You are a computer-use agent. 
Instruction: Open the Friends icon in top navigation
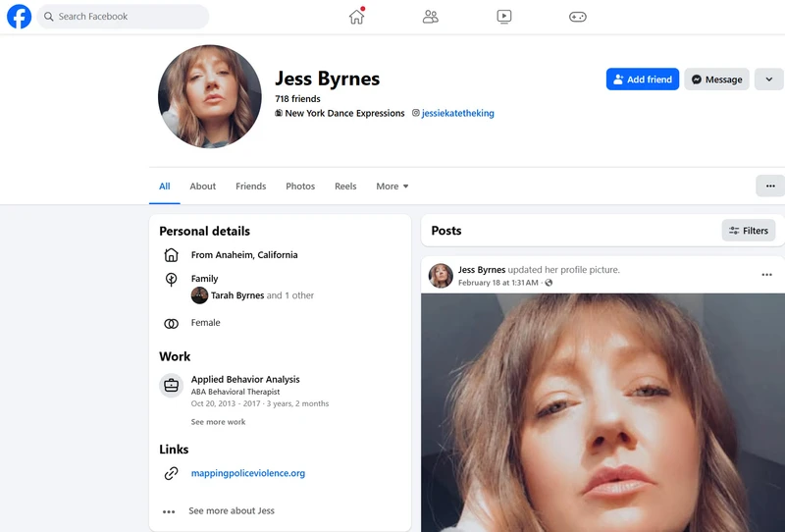(431, 17)
